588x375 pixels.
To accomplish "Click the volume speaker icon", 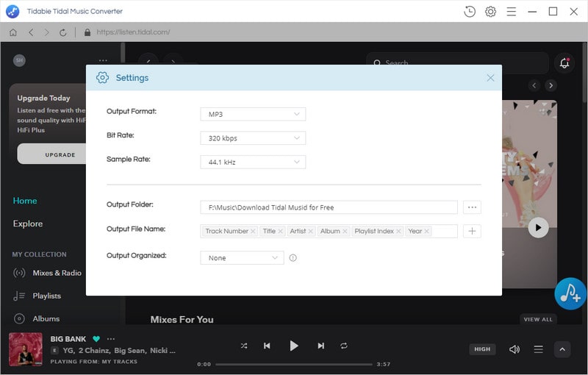I will 514,349.
